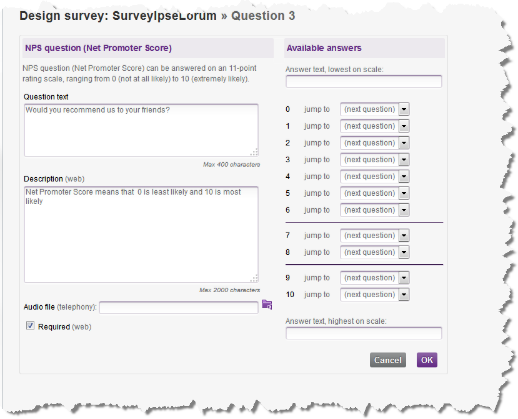
Task: Focus the Question text box
Action: point(141,130)
